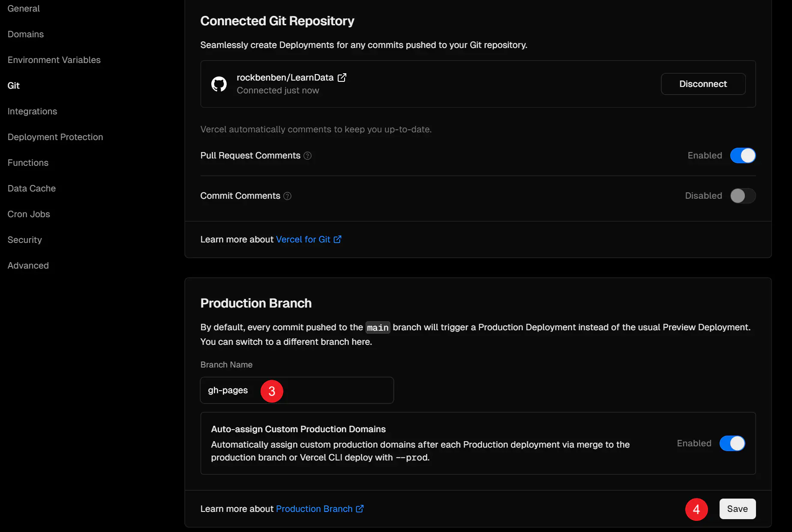This screenshot has height=532, width=792.
Task: Click external link icon after Vercel for Git
Action: point(338,239)
